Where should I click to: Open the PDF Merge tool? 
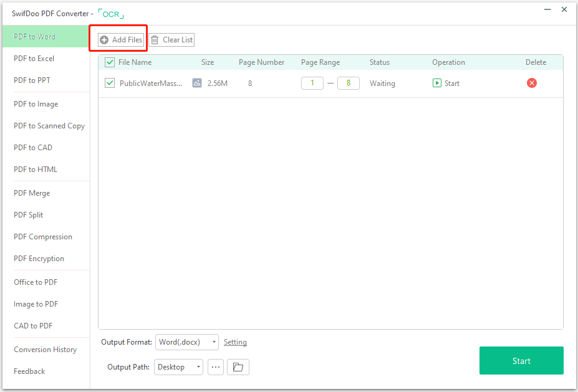pyautogui.click(x=32, y=193)
